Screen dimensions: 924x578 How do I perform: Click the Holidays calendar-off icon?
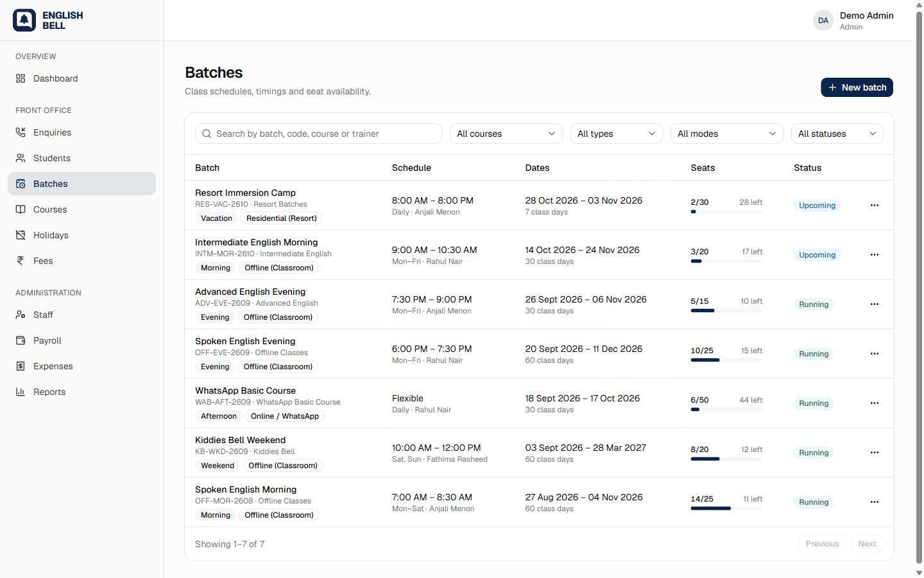pos(21,235)
